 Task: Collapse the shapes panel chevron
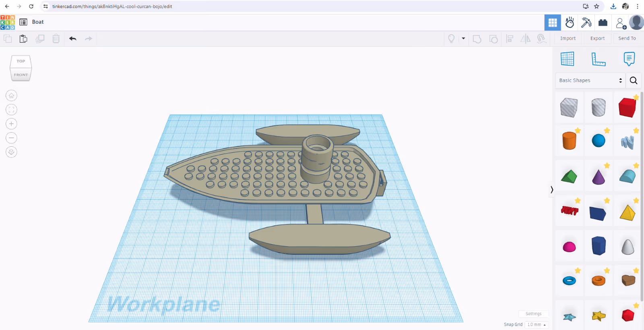(552, 189)
